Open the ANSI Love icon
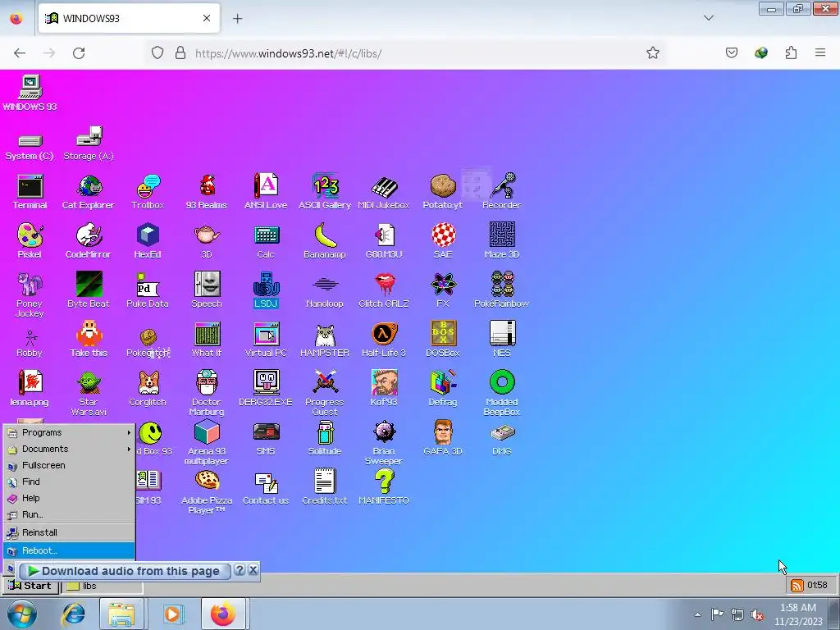Screen dimensions: 840x630 266,191
